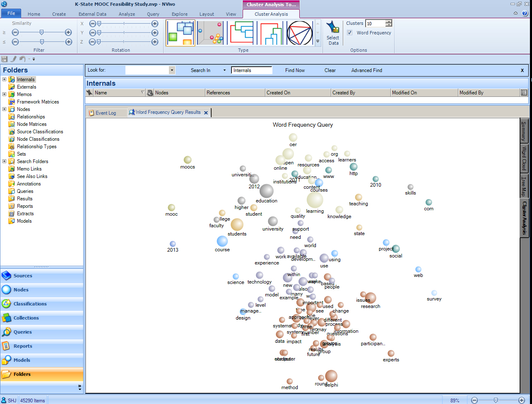The width and height of the screenshot is (532, 404).
Task: Expand the diagram Type gallery
Action: tap(318, 41)
